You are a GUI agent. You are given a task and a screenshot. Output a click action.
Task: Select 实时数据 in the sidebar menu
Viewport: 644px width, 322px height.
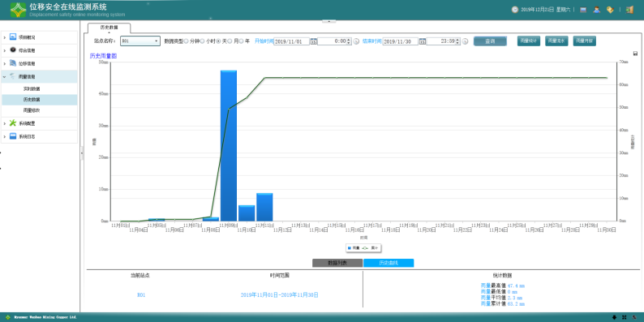32,88
